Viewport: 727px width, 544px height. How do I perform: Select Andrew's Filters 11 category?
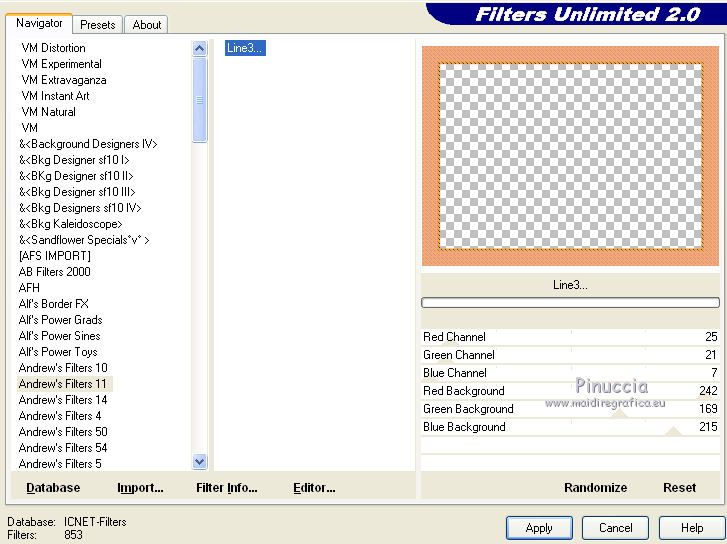click(63, 384)
